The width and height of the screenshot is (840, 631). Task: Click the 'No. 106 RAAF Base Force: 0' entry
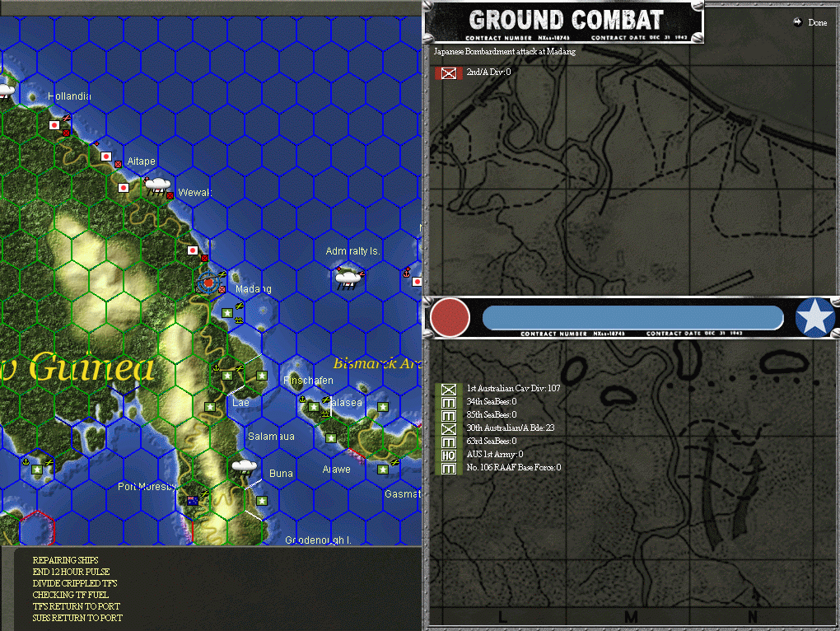tap(514, 467)
